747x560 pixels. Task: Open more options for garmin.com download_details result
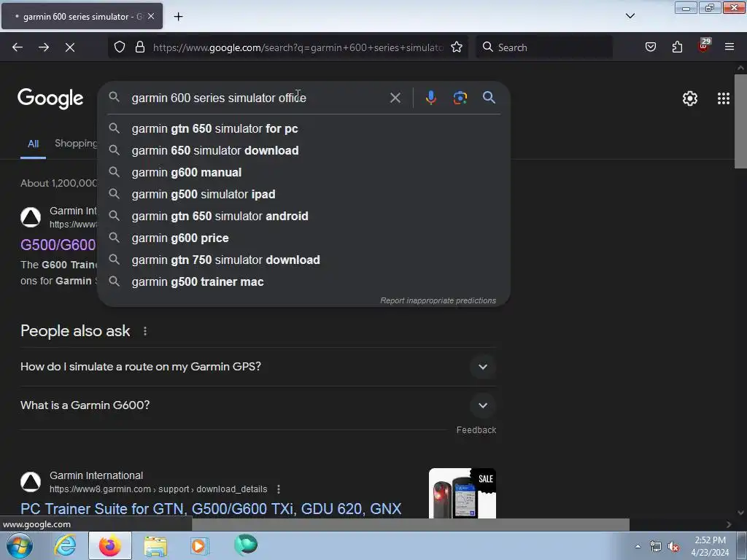point(279,489)
